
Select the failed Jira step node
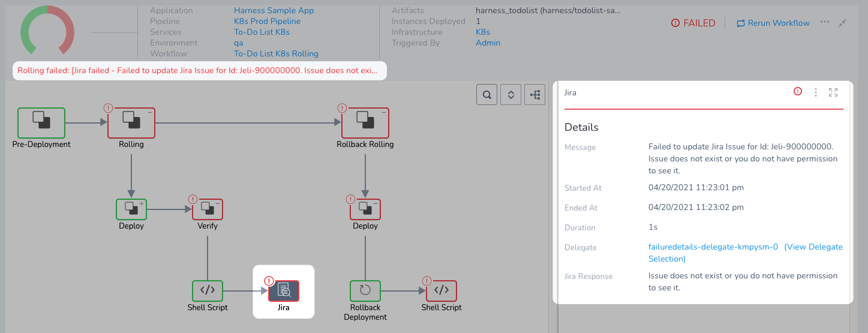(x=284, y=290)
